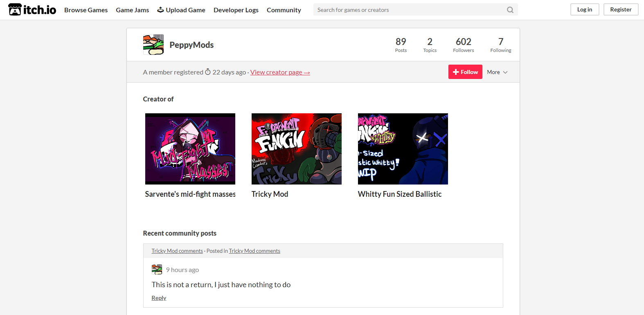Image resolution: width=644 pixels, height=315 pixels.
Task: Click the Register button
Action: click(x=621, y=9)
